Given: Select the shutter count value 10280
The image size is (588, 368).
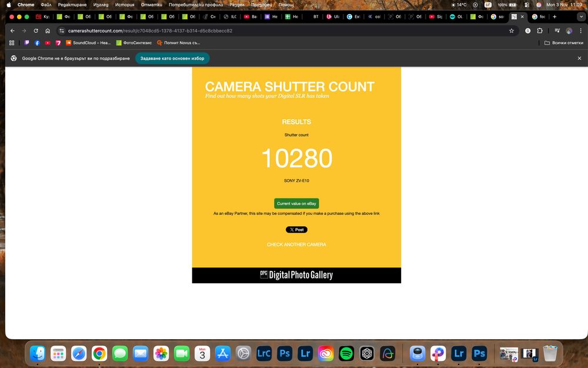Looking at the screenshot, I should (x=296, y=158).
